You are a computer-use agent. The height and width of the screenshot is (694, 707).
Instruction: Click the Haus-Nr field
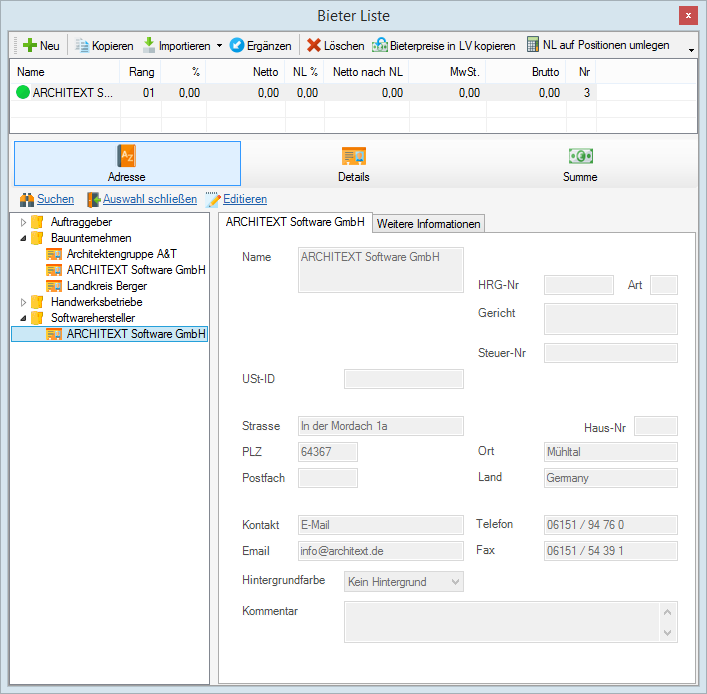pos(656,426)
